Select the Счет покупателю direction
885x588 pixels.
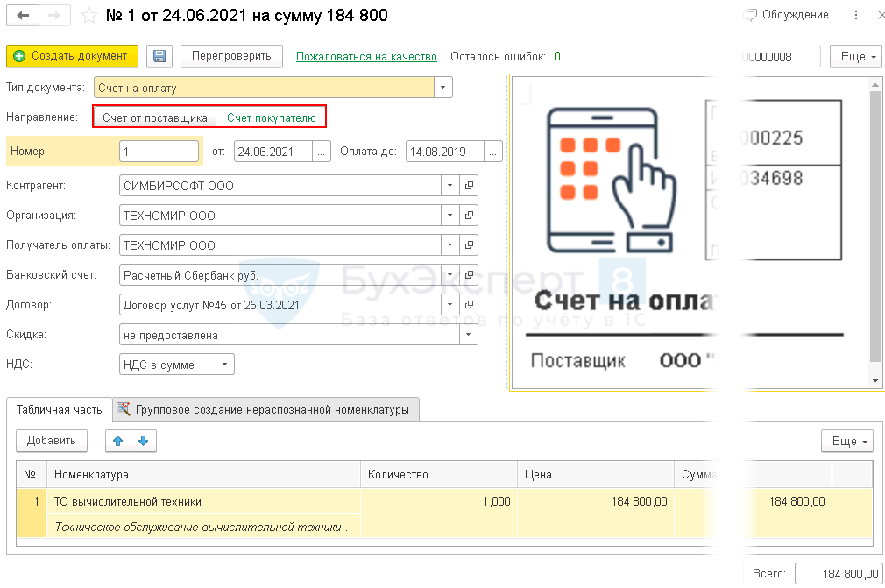click(x=272, y=118)
